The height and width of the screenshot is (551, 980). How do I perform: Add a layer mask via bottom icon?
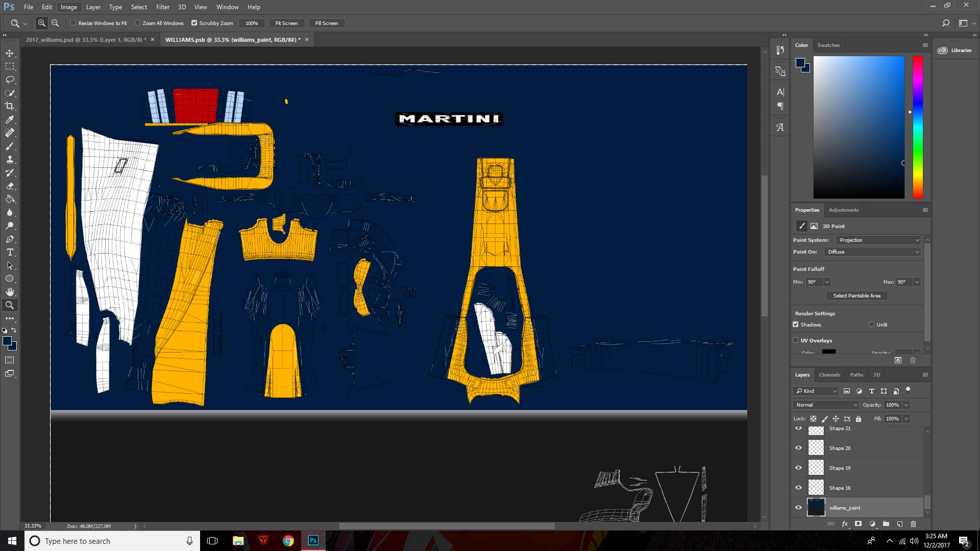click(x=859, y=523)
